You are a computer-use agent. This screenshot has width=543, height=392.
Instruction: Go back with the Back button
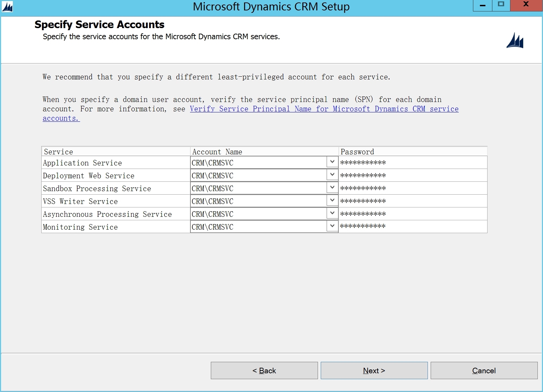pos(264,370)
